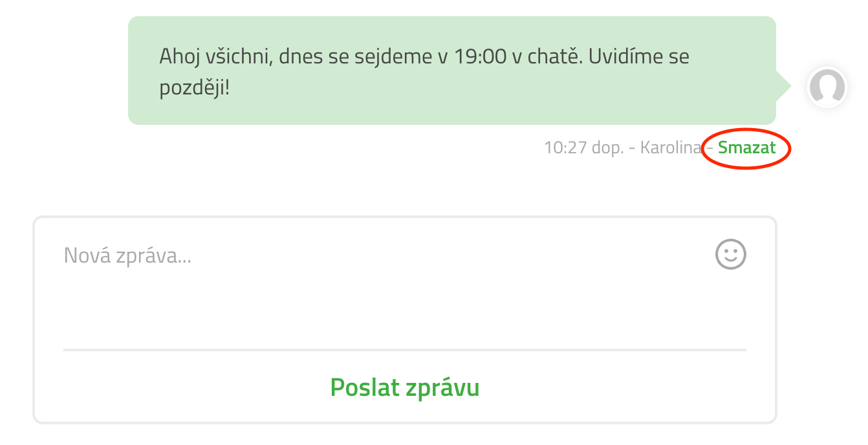Click the message bubble's pointer tail
This screenshot has height=445, width=868.
click(784, 85)
